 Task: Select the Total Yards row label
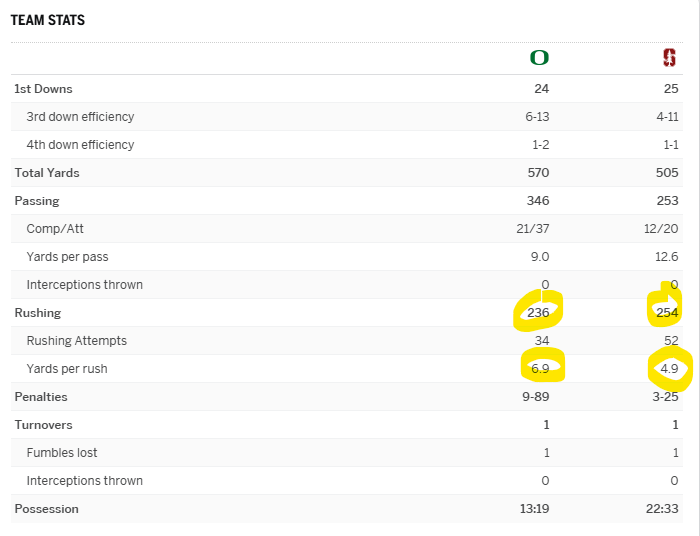[x=47, y=173]
